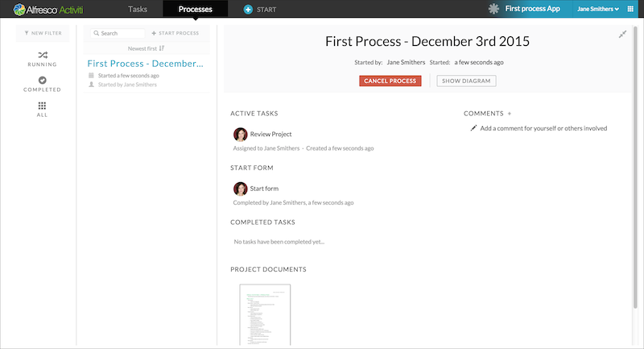Click the plus icon next to Comments
This screenshot has height=349, width=644.
click(510, 114)
